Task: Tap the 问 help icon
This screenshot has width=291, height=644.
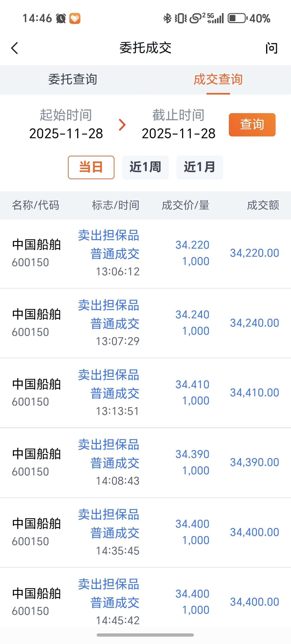Action: 271,48
